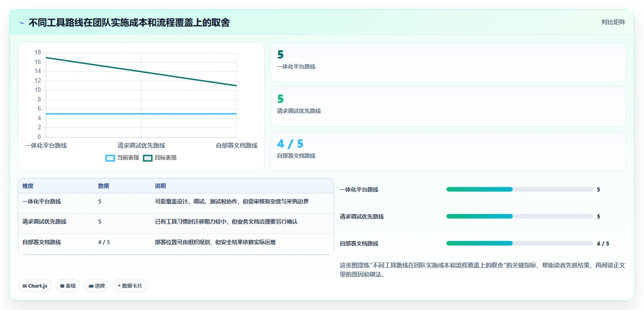Click the 表格 tag chip

point(68,286)
